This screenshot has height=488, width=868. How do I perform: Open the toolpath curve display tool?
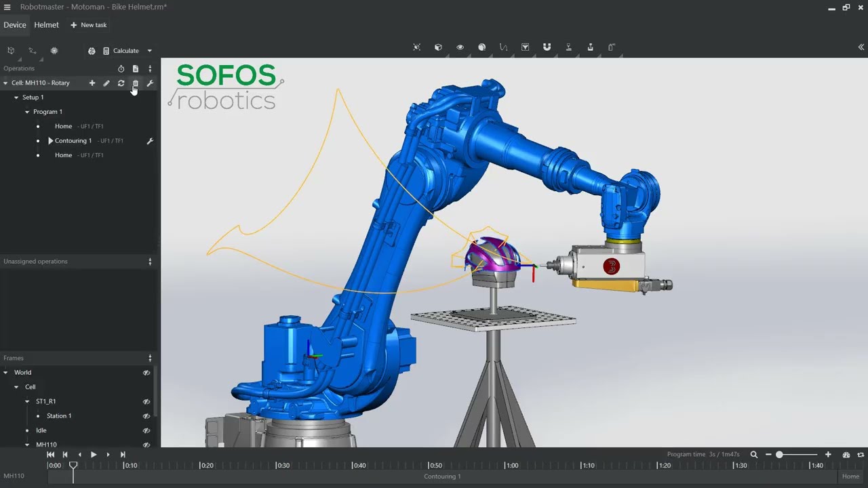tap(503, 47)
